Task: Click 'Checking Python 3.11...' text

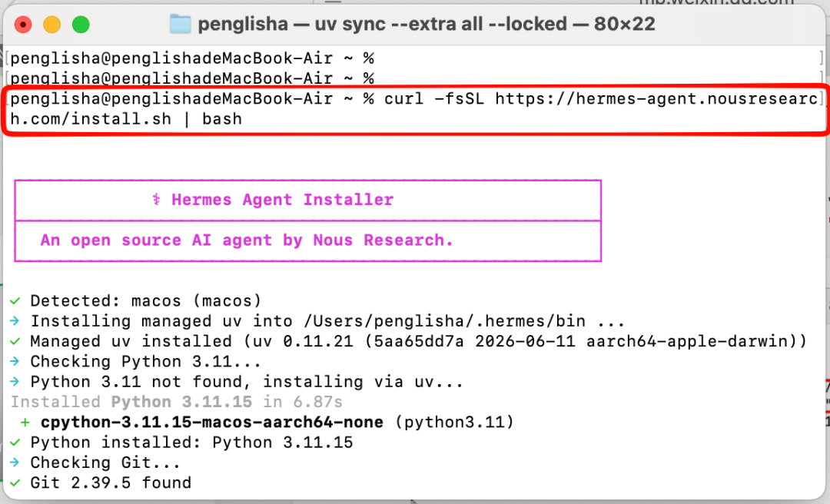Action: tap(145, 362)
